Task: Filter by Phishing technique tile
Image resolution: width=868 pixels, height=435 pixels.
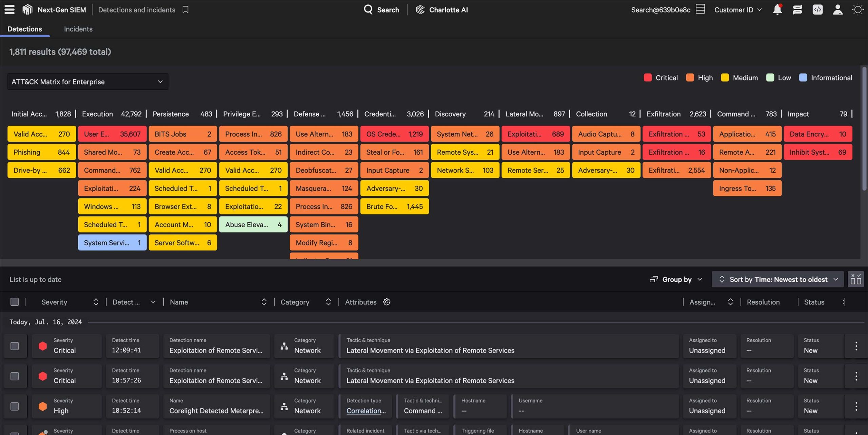Action: pos(42,152)
